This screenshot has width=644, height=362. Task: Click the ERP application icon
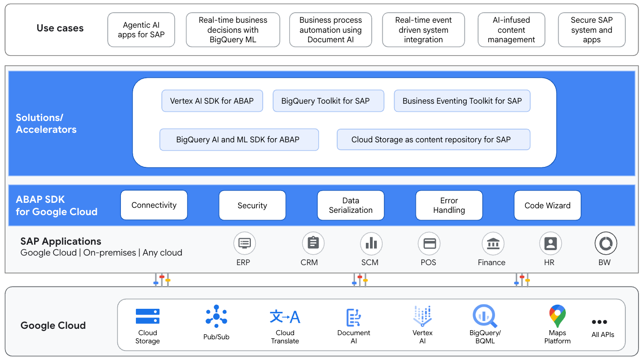[x=244, y=243]
